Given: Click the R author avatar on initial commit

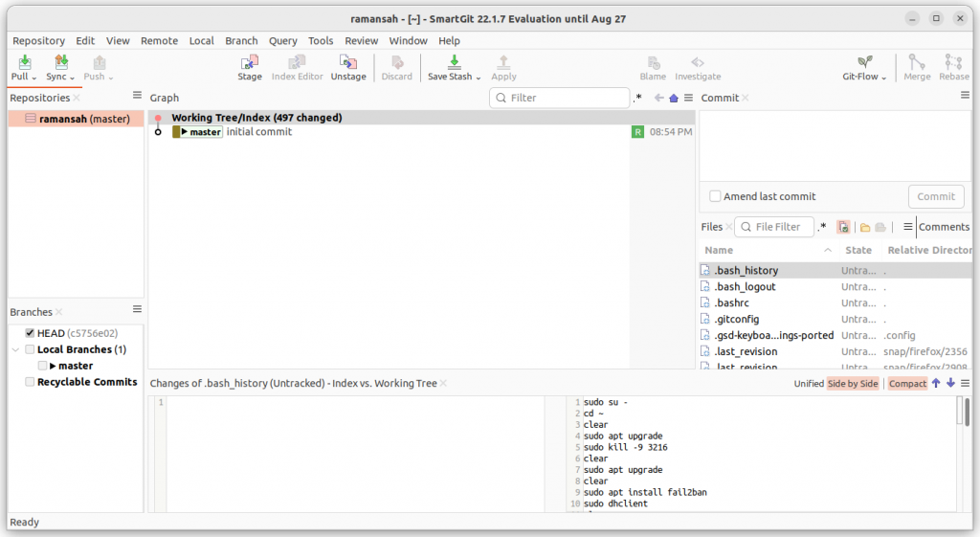Looking at the screenshot, I should tap(637, 132).
